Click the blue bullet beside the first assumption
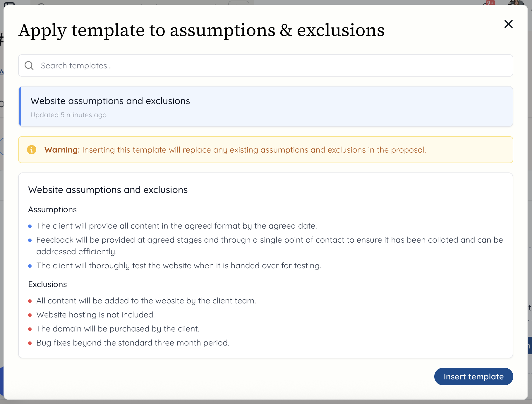The height and width of the screenshot is (404, 532). coord(30,226)
